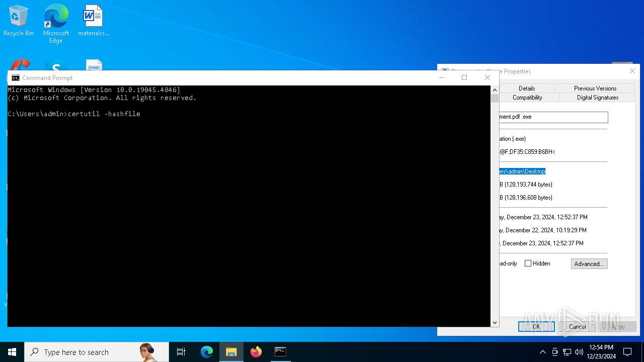Viewport: 644px width, 362px height.
Task: Click the Type here to search box
Action: pyautogui.click(x=97, y=352)
